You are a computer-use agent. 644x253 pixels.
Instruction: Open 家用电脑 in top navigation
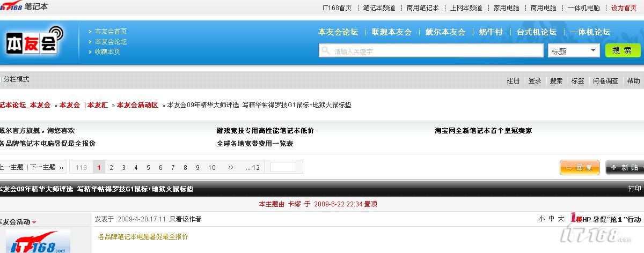click(x=506, y=8)
